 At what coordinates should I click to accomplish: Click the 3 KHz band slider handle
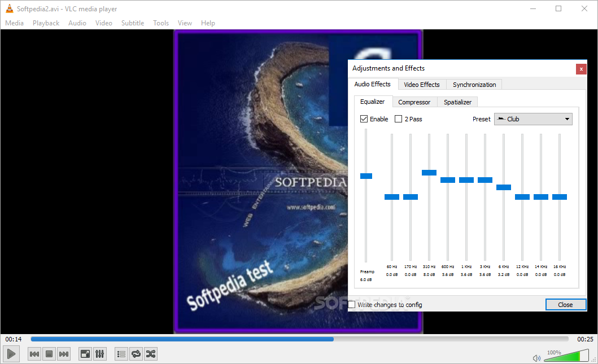click(485, 180)
